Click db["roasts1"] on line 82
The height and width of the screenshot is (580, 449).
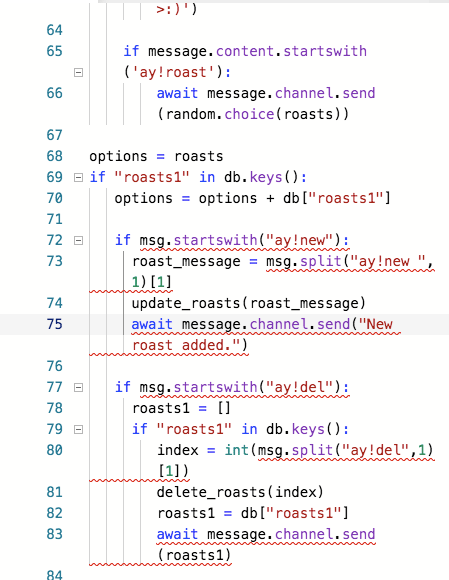pos(295,513)
